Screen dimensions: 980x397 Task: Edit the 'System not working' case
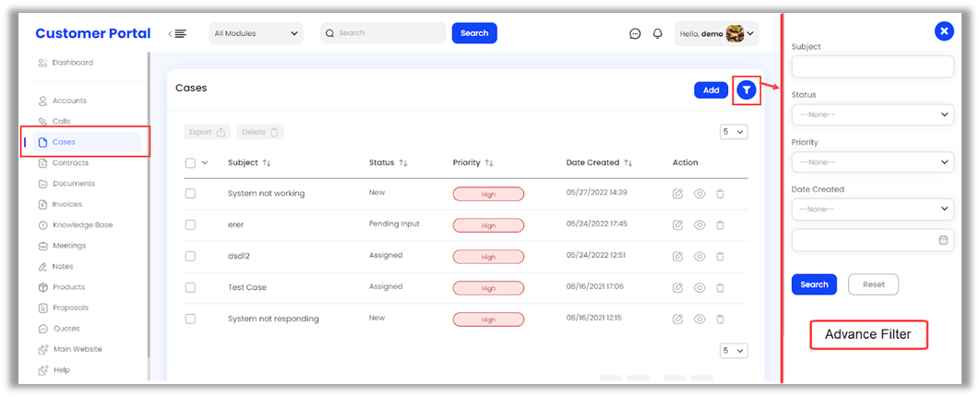click(678, 194)
